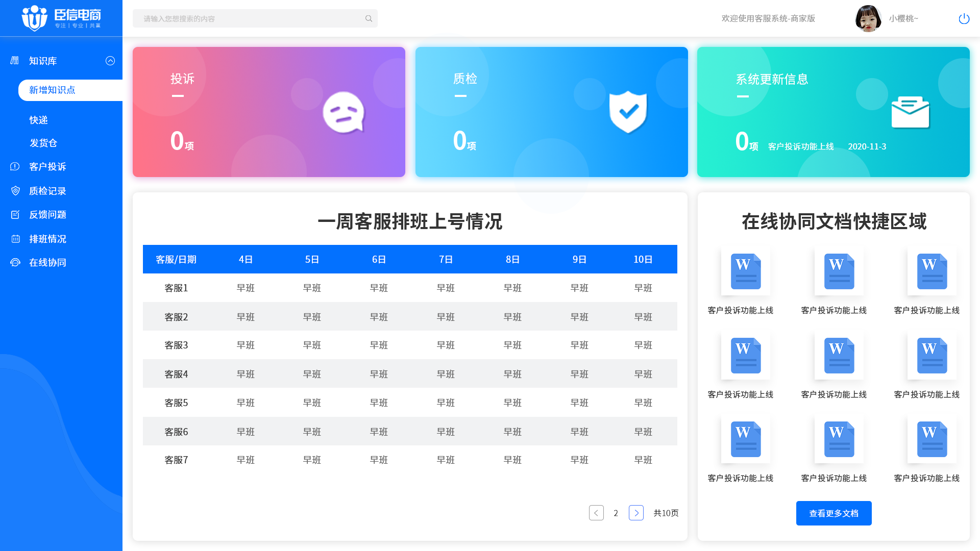The width and height of the screenshot is (980, 551).
Task: Click the quality check shield icon
Action: pos(628,112)
